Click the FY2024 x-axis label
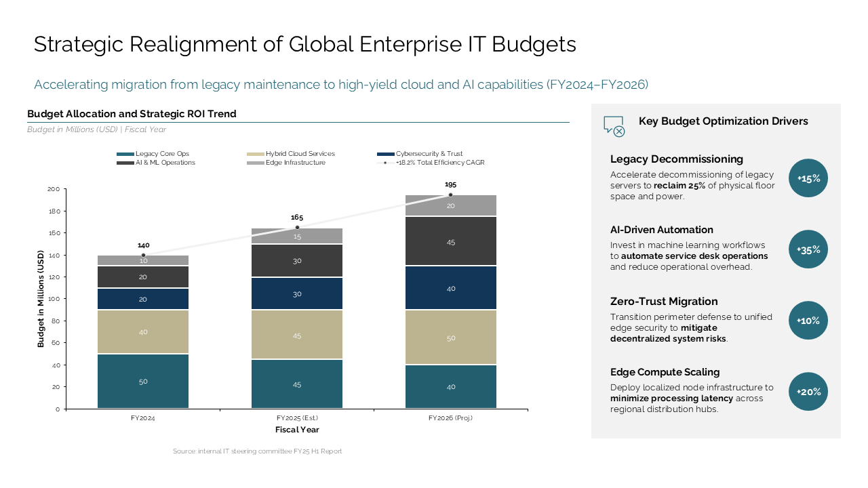Image resolution: width=868 pixels, height=488 pixels. pos(143,418)
